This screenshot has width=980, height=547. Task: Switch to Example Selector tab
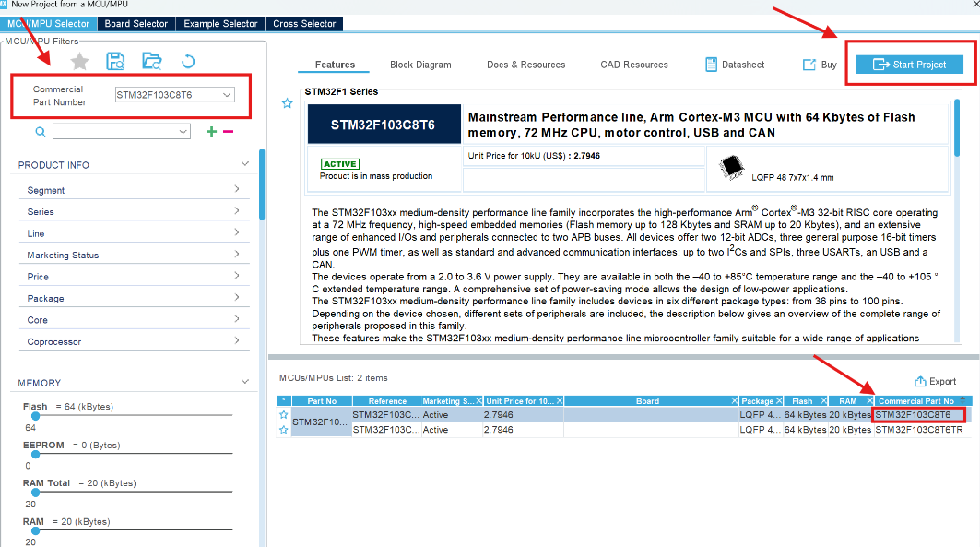(x=220, y=24)
